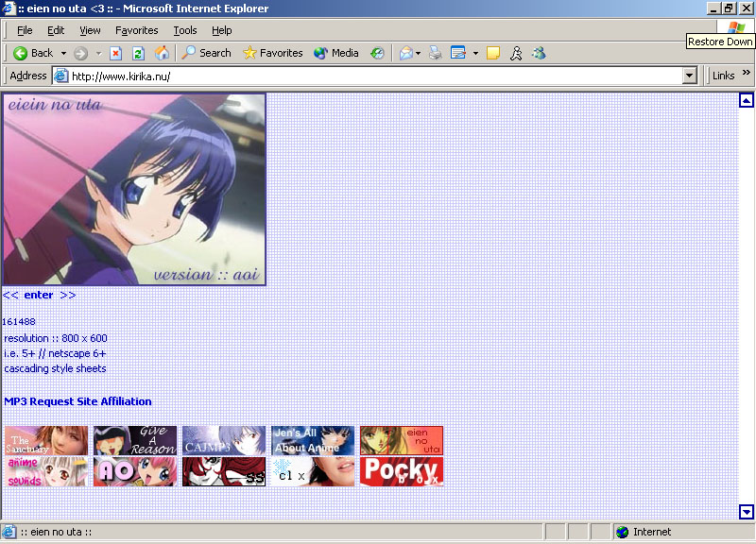Open the Search pane
Image resolution: width=756 pixels, height=544 pixels.
tap(206, 53)
